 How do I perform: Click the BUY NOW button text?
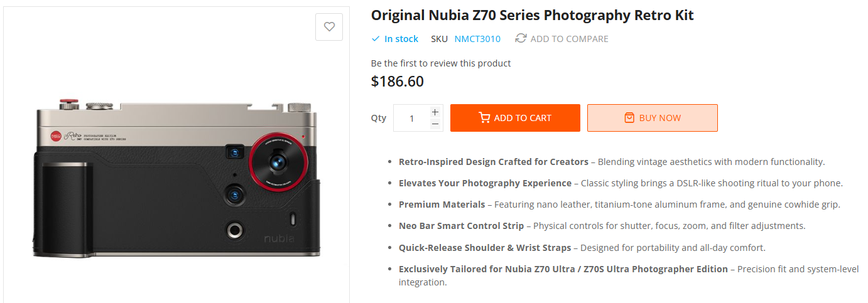click(660, 118)
